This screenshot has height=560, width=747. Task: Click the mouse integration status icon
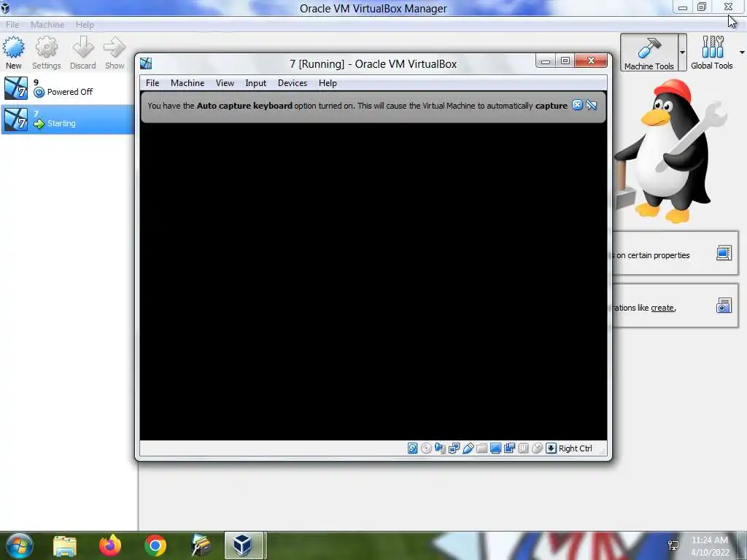[537, 448]
